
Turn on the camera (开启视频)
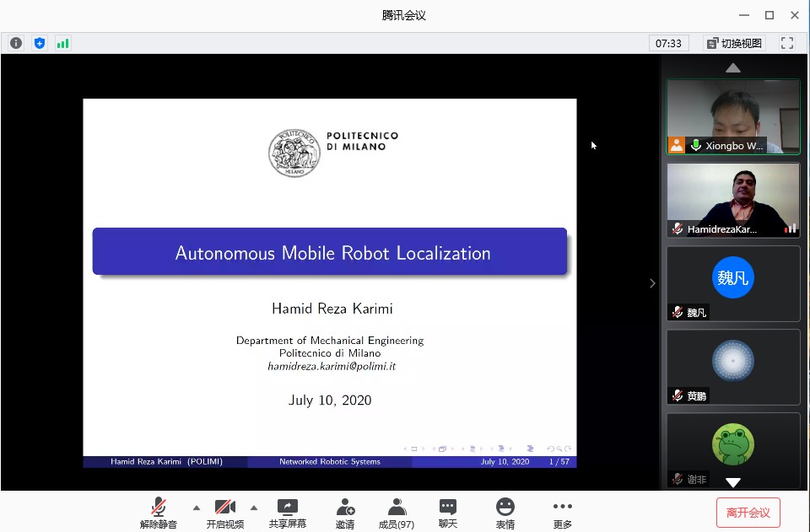224,512
